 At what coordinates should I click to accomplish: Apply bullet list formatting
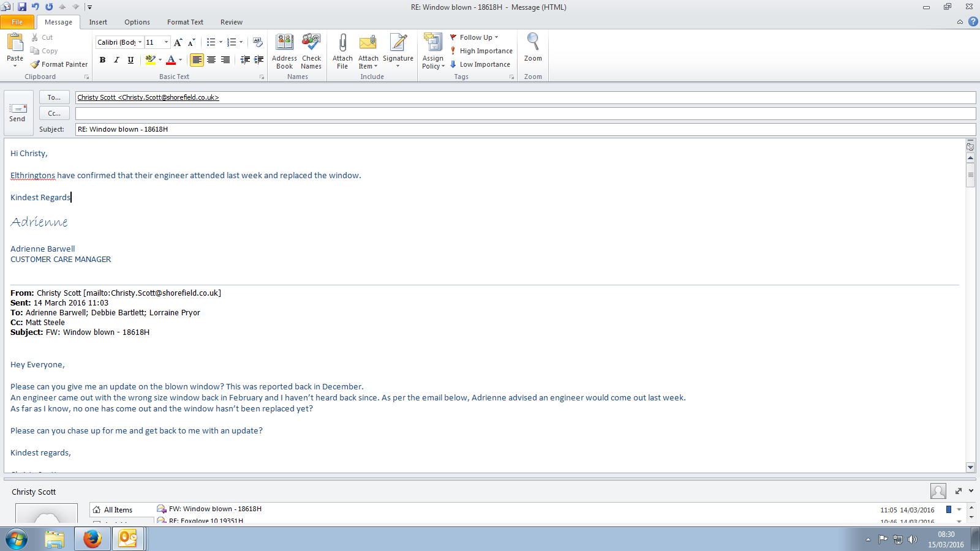coord(211,42)
